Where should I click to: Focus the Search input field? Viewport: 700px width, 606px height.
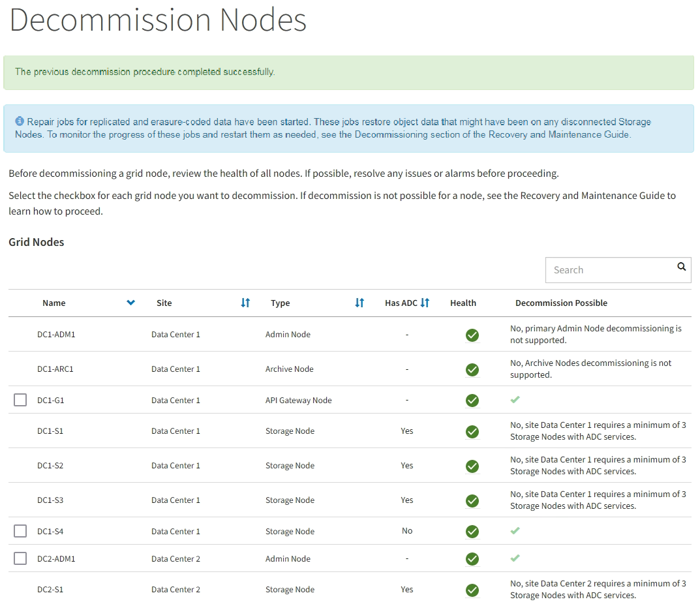tap(610, 270)
